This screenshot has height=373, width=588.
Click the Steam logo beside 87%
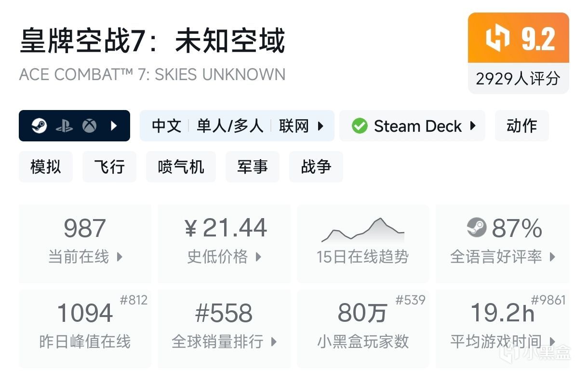477,228
